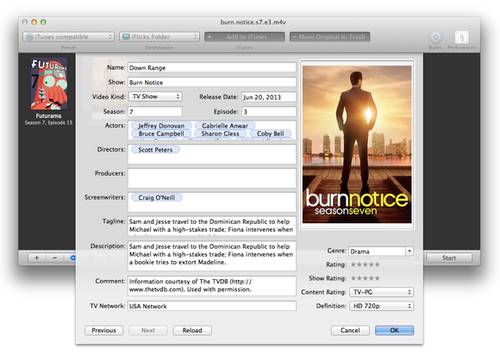The width and height of the screenshot is (500, 361).
Task: Select the Jeffrey Donovan actor token
Action: (161, 126)
